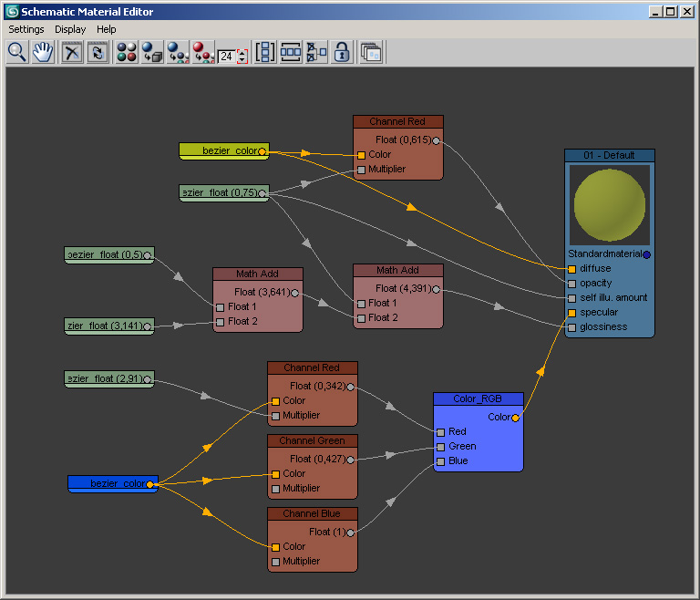
Task: Click the refresh view toolbar icon
Action: (98, 52)
